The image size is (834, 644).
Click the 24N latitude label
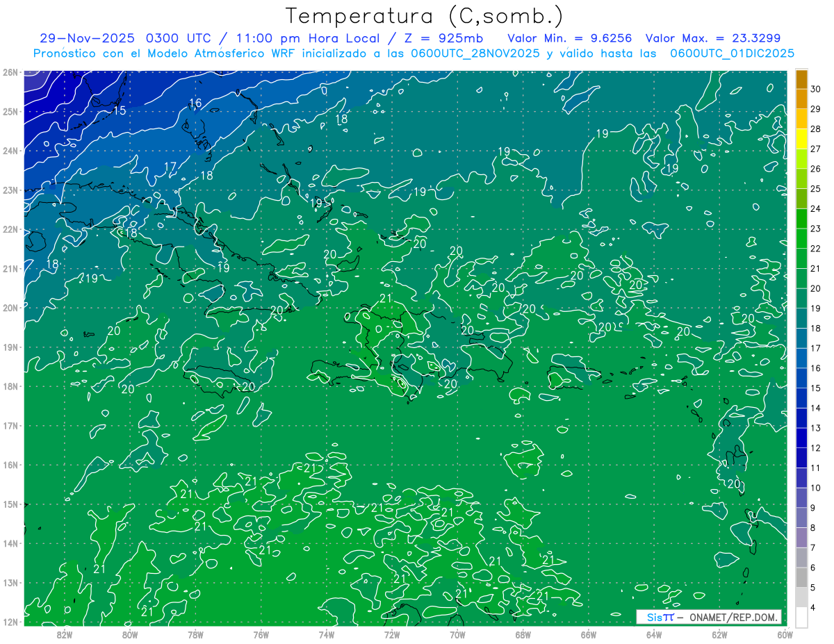click(10, 151)
